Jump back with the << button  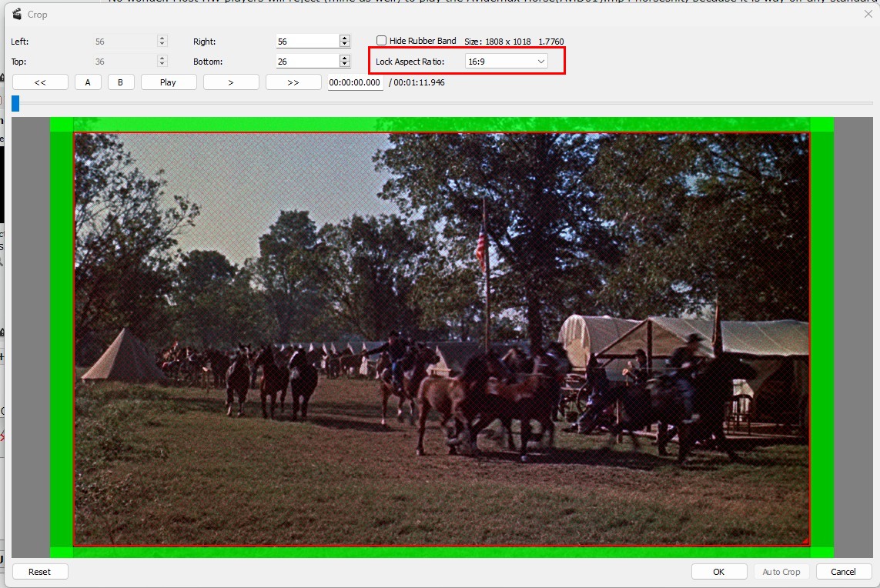point(40,82)
